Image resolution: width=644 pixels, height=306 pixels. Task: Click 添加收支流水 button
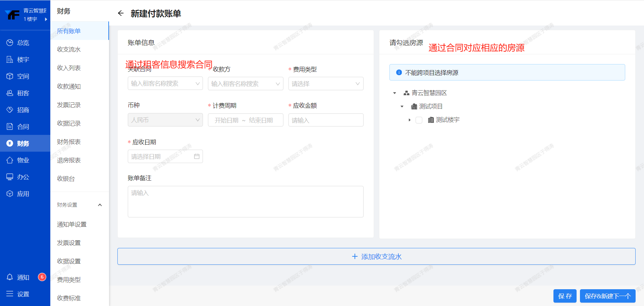(376, 257)
